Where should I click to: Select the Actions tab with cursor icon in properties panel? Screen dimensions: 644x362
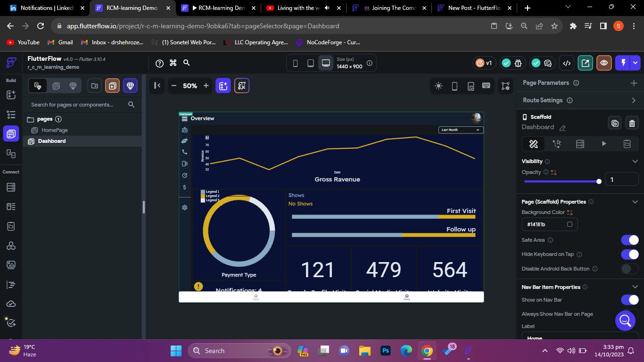tap(557, 144)
